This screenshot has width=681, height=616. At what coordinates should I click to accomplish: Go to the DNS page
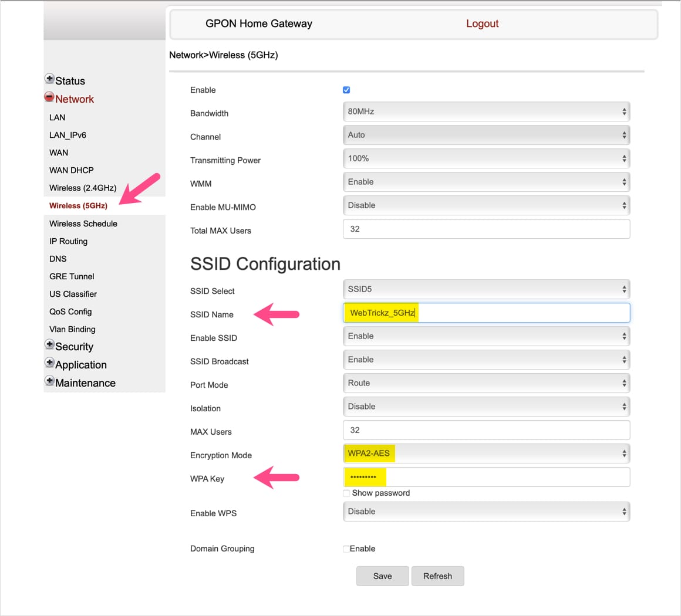click(x=58, y=259)
